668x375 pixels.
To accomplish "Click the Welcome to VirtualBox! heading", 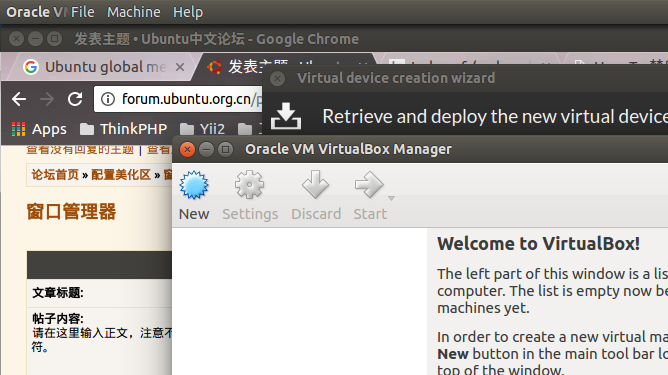I will (x=538, y=244).
